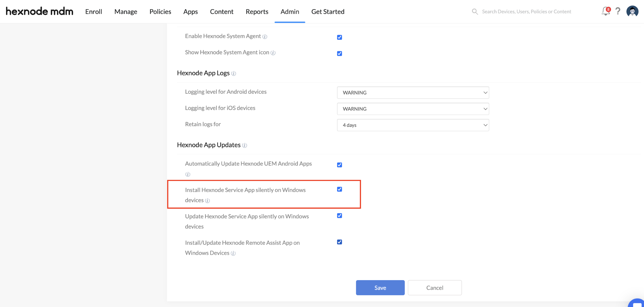644x307 pixels.
Task: Click the hexnode mdm logo
Action: point(39,11)
